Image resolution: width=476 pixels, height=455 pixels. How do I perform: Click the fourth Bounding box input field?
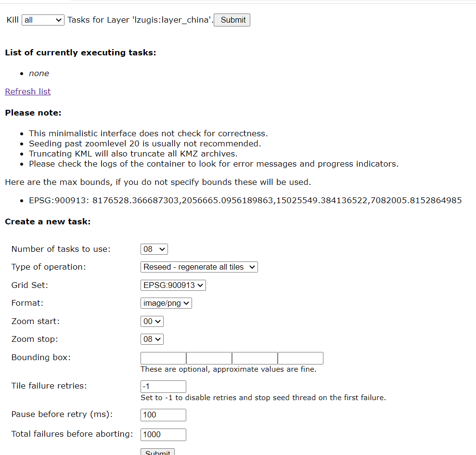300,358
